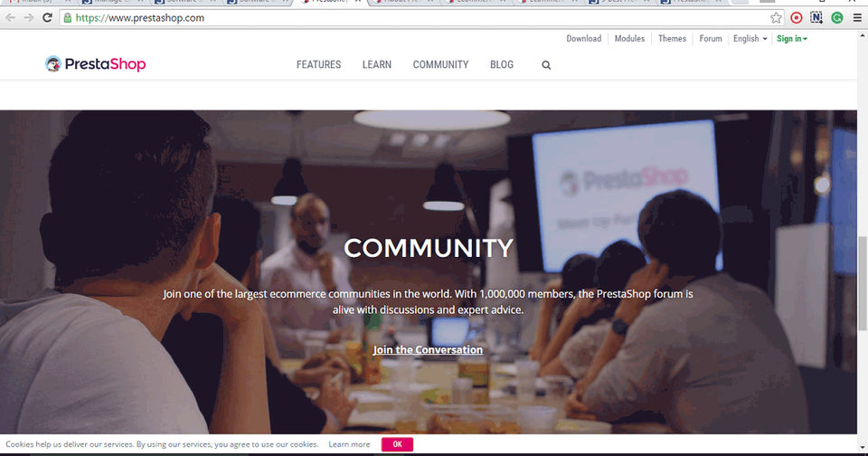Image resolution: width=868 pixels, height=456 pixels.
Task: Click the red circular extension icon
Action: 796,18
